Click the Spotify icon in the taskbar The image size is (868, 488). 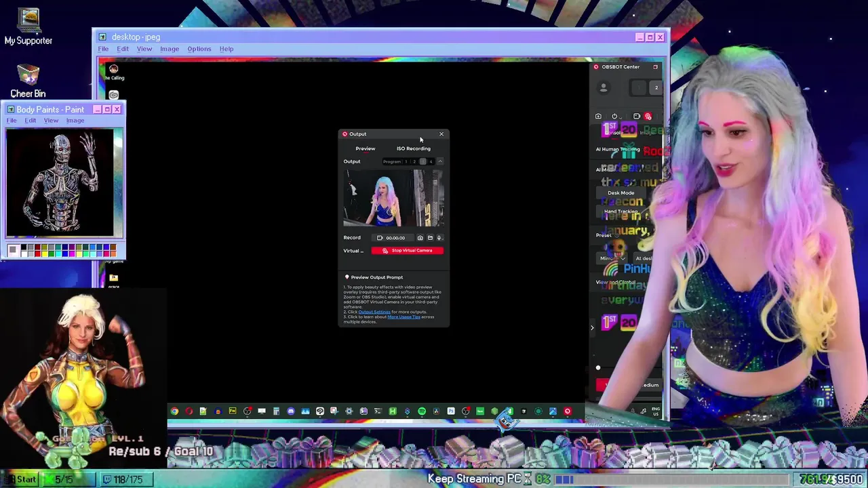click(x=422, y=411)
